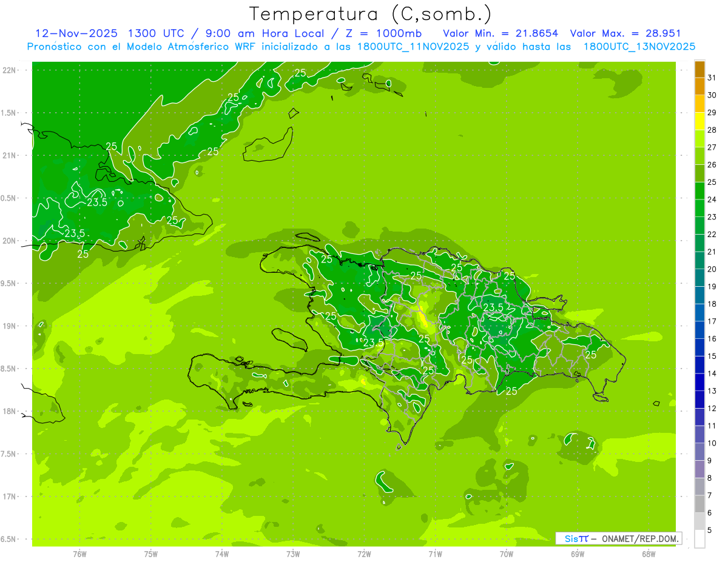Select the 'Z = 1000mb' pressure level text

click(x=383, y=33)
